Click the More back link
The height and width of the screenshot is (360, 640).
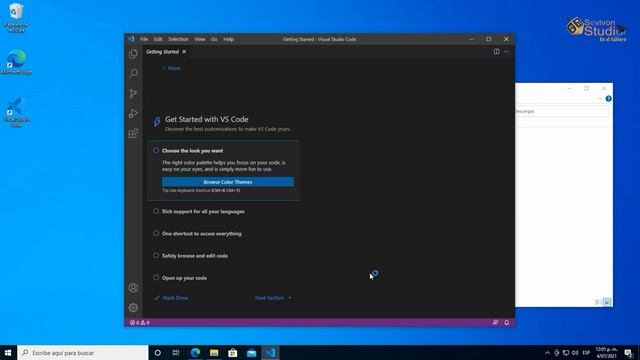[x=171, y=68]
